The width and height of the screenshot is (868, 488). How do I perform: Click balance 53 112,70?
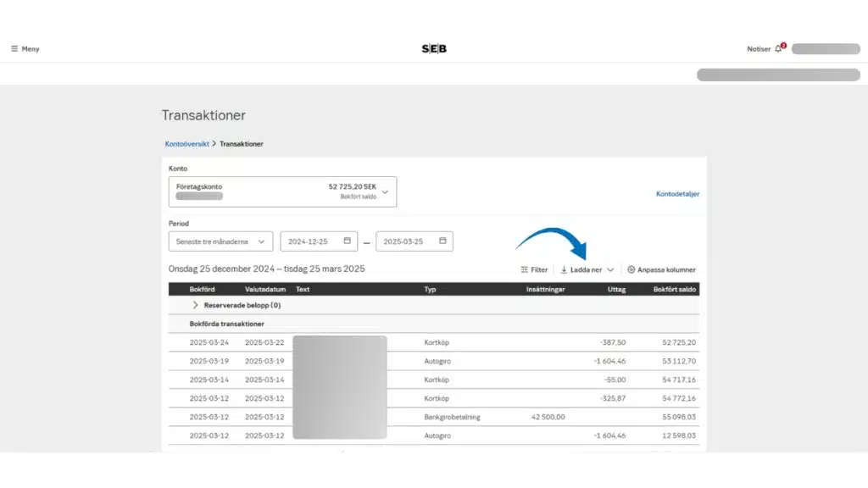679,361
